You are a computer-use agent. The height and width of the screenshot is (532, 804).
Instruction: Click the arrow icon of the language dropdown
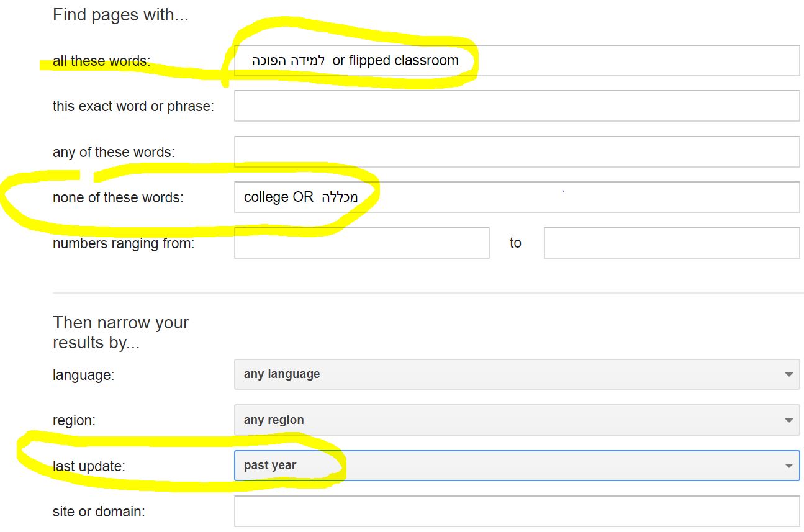click(x=788, y=375)
